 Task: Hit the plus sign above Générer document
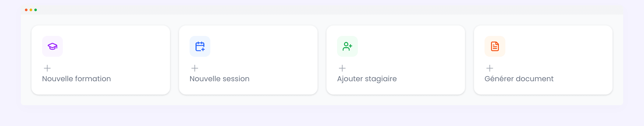(490, 68)
